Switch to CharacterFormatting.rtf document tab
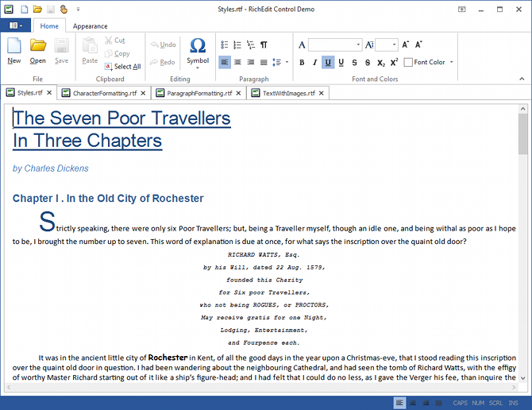 pos(105,93)
